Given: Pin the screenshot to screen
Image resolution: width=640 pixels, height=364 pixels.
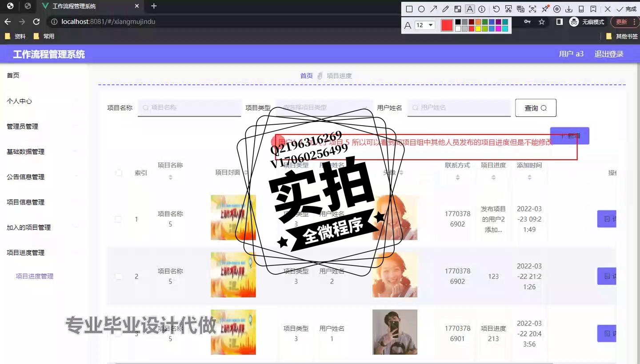Looking at the screenshot, I should [x=545, y=9].
